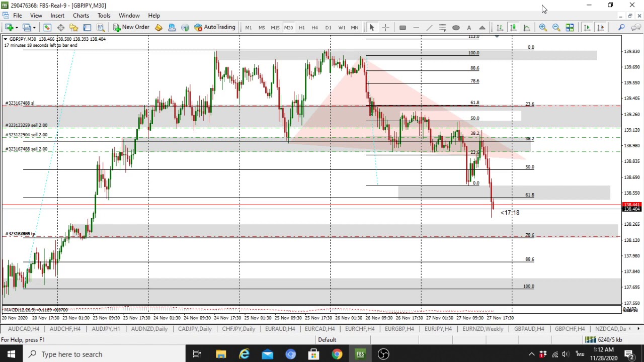
Task: Toggle the Terminal window
Action: tap(87, 28)
